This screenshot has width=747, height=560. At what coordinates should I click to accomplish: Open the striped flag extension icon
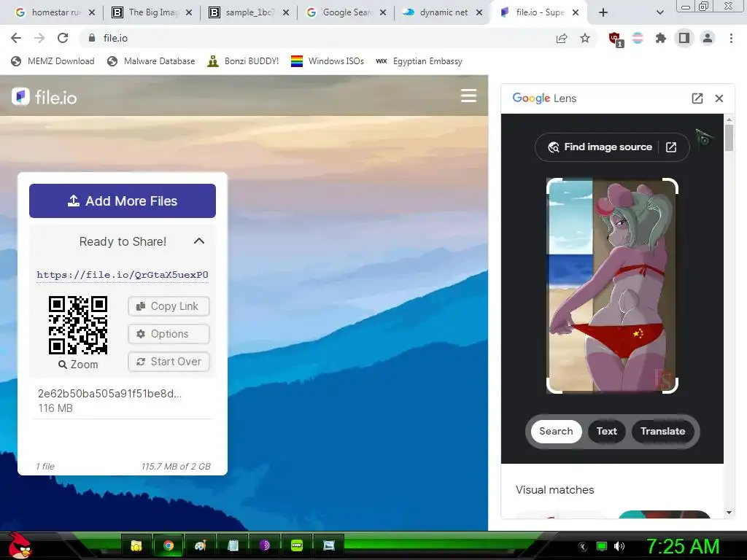[x=638, y=38]
